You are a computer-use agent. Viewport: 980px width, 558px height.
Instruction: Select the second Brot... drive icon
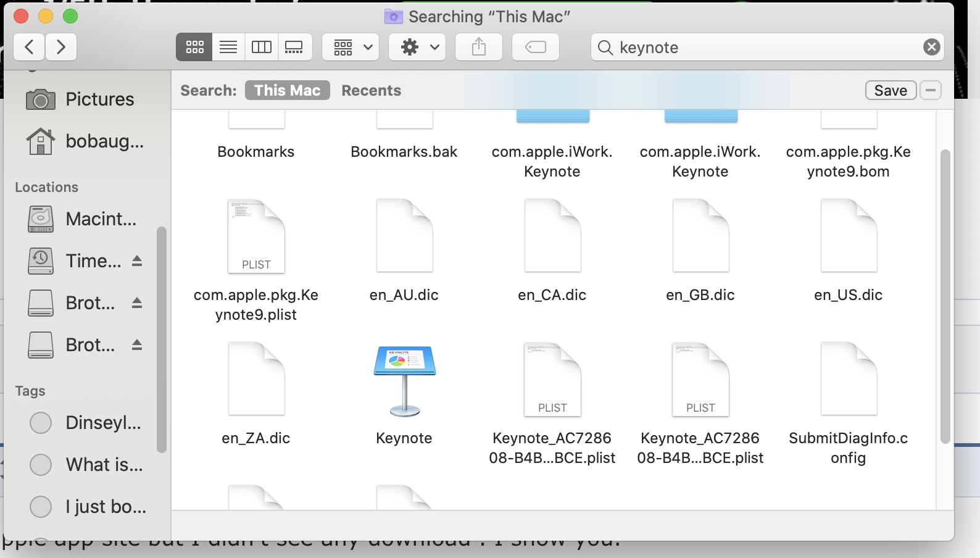41,344
